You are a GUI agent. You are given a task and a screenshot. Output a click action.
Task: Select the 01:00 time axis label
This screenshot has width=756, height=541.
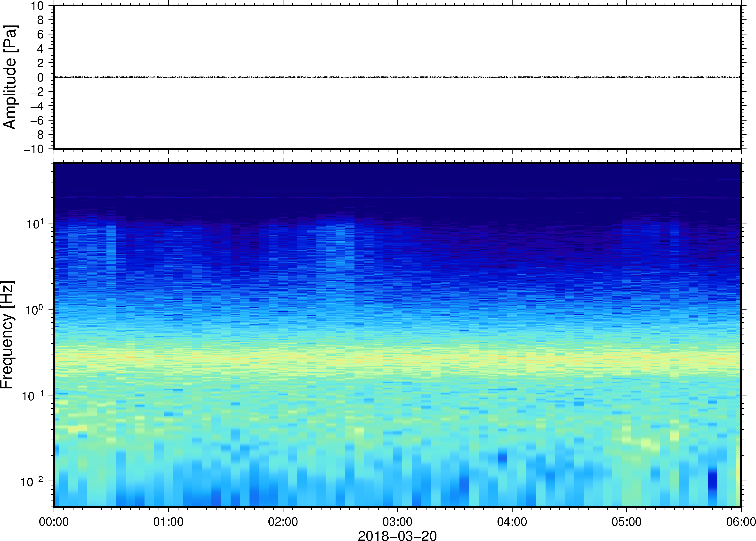[169, 522]
